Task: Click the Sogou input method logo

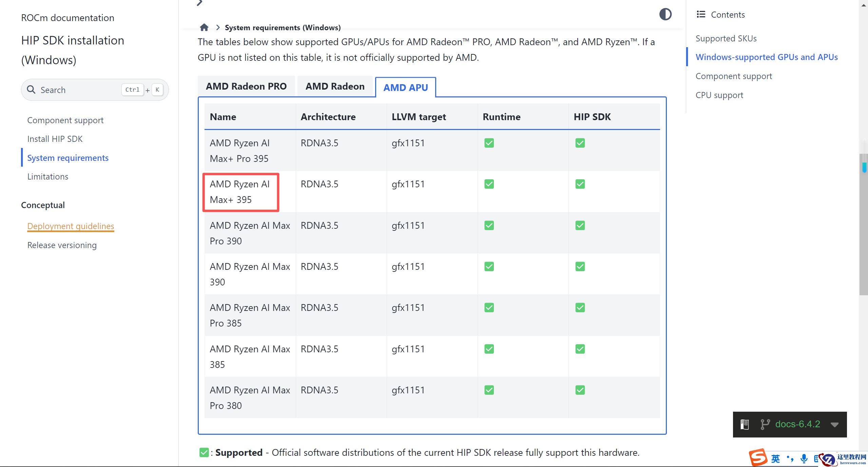Action: click(x=758, y=457)
